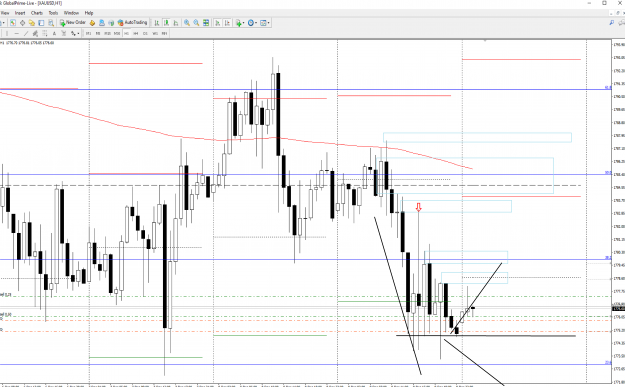Open the user account icon beside MetaEditor
Image resolution: width=625 pixels, height=387 pixels.
pyautogui.click(x=102, y=23)
